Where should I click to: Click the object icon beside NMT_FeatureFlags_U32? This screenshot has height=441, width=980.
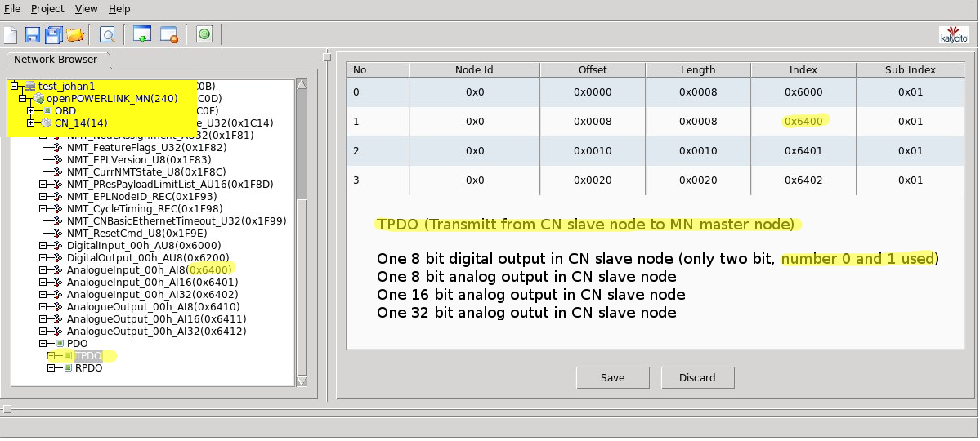58,148
